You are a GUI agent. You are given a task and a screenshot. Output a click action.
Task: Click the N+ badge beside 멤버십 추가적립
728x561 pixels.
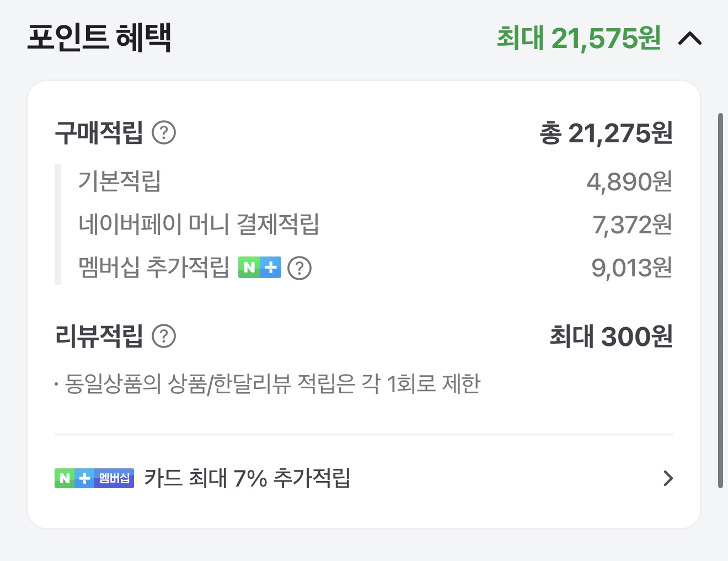pyautogui.click(x=260, y=268)
